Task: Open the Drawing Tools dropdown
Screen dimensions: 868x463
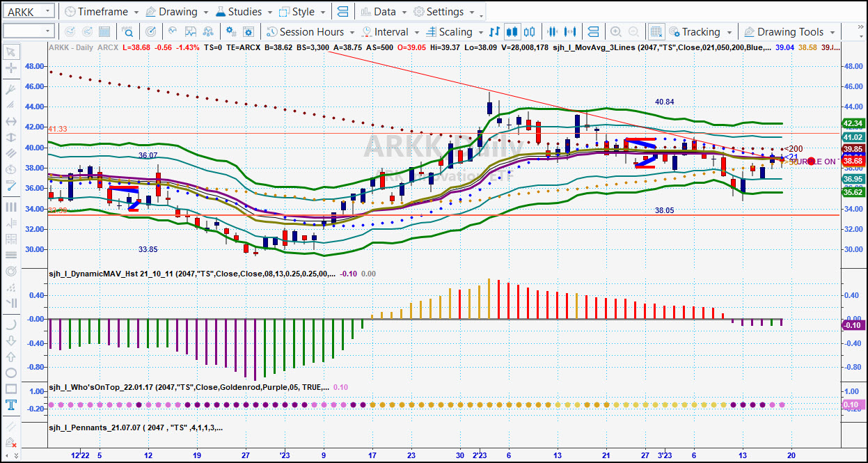Action: pos(790,31)
